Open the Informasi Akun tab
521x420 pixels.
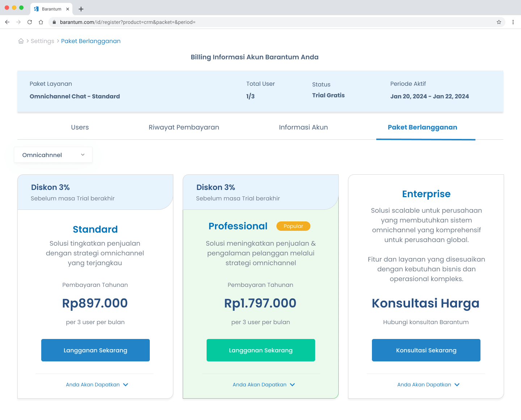click(304, 127)
